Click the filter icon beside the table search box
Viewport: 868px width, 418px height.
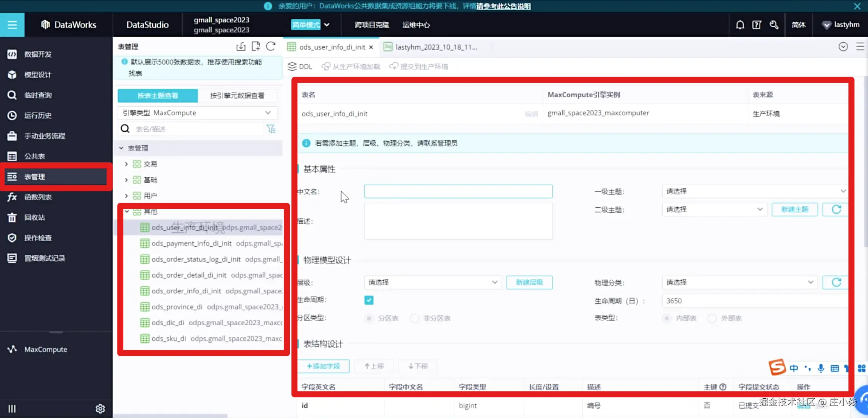coord(271,129)
